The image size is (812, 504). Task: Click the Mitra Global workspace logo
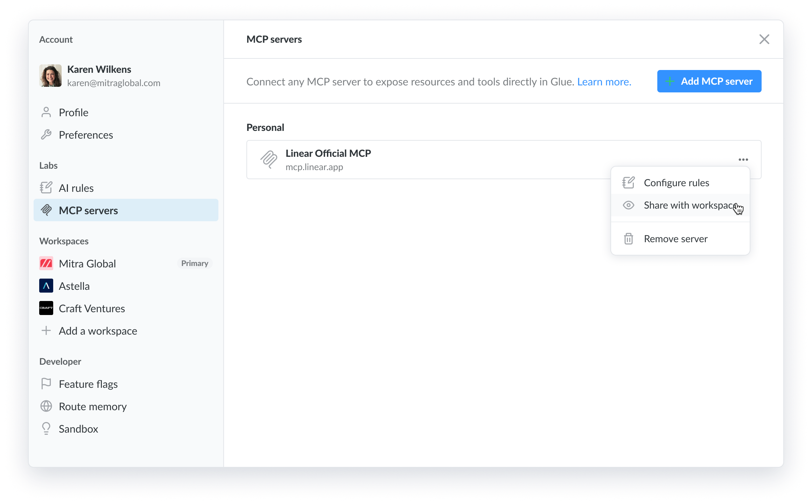coord(46,264)
